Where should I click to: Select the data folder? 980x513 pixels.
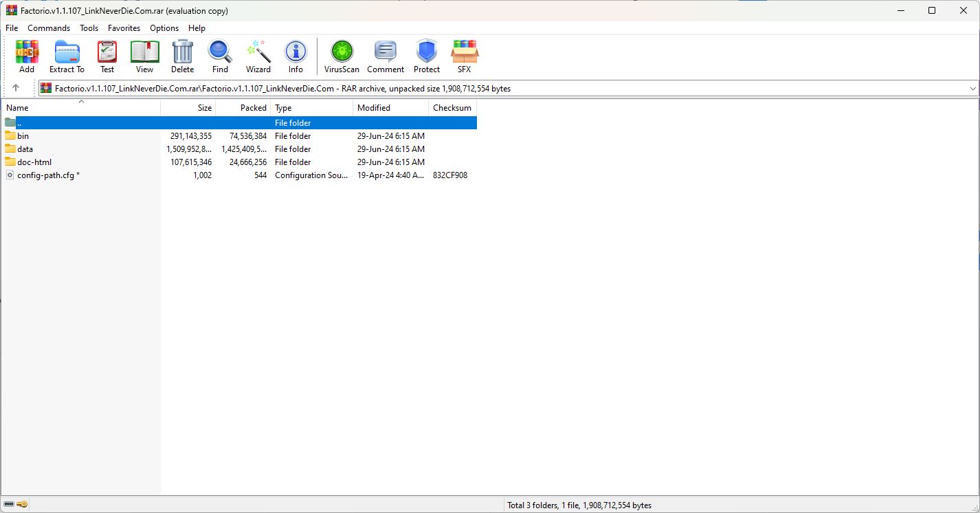pos(25,149)
